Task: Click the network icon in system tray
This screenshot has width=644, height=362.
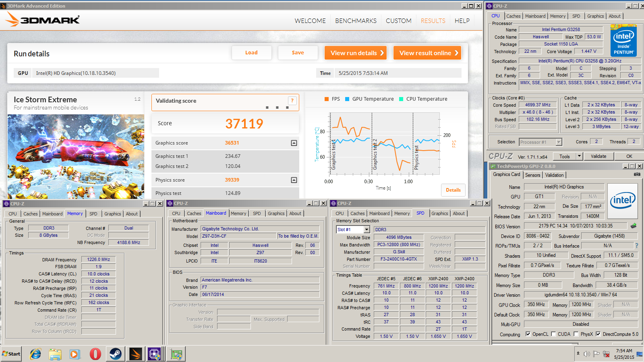Action: [x=606, y=354]
